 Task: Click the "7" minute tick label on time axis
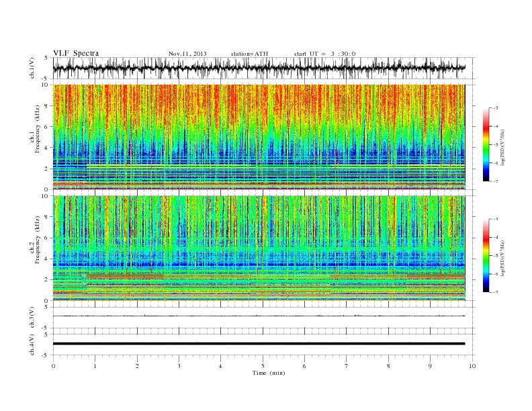click(x=347, y=366)
